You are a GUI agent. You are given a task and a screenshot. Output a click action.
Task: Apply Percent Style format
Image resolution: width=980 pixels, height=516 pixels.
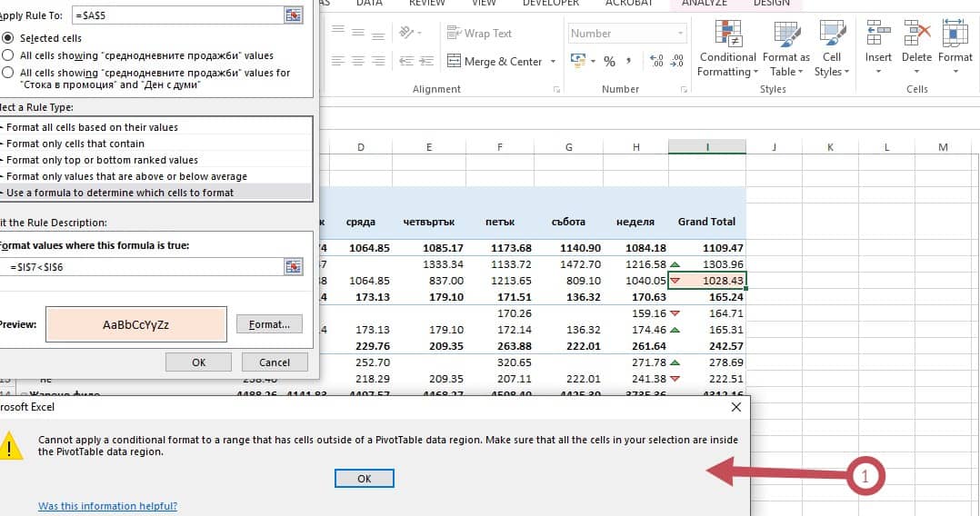609,61
